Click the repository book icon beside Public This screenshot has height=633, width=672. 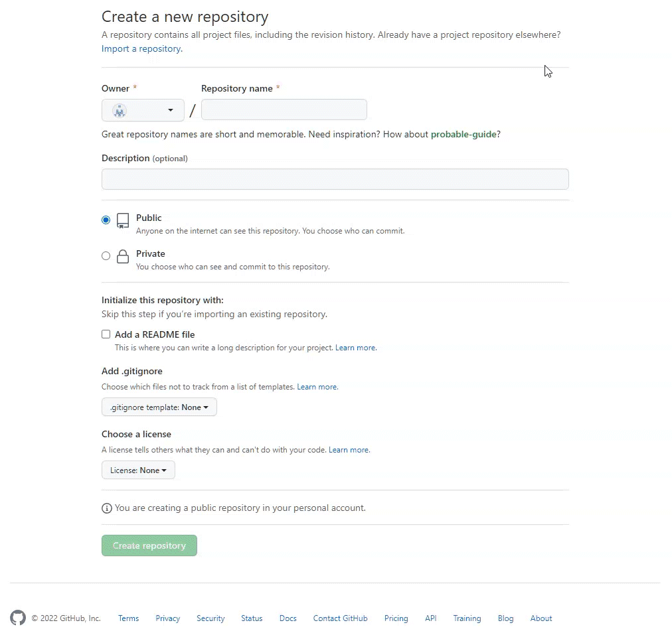[x=122, y=220]
